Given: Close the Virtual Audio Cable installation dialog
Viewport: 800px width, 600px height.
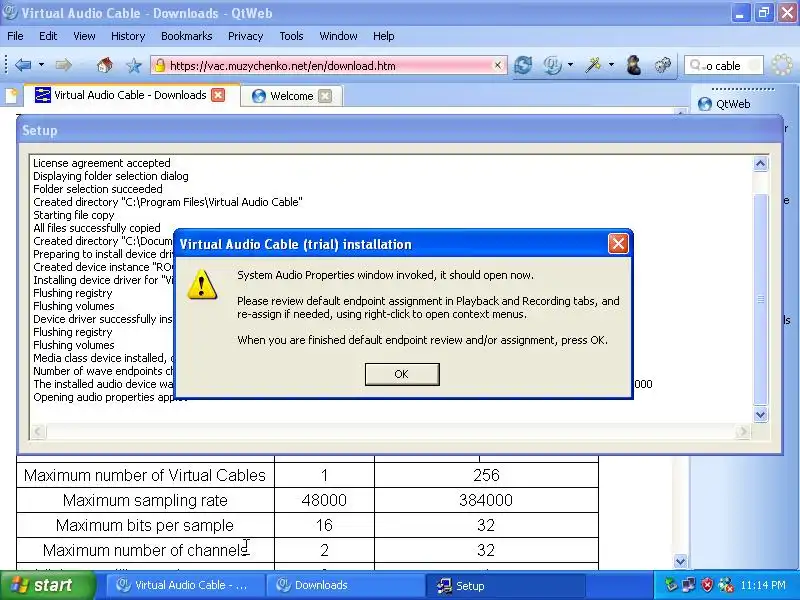Looking at the screenshot, I should [x=618, y=244].
